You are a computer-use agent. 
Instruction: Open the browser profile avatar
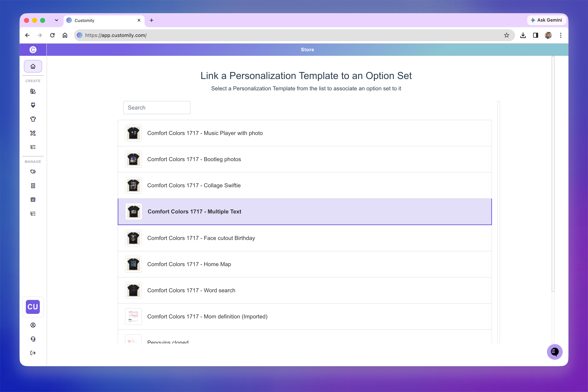click(548, 35)
